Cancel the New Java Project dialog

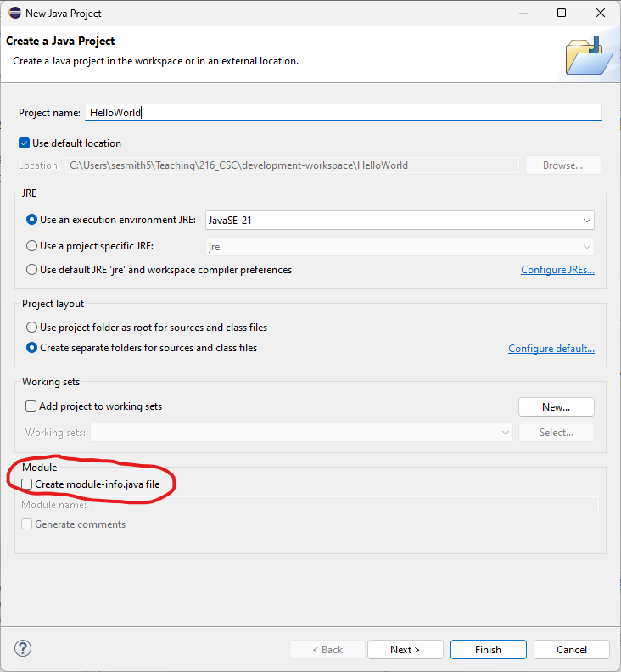coord(571,650)
